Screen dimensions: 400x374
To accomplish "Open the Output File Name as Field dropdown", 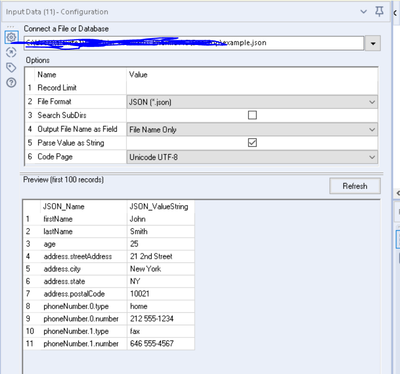I will pyautogui.click(x=252, y=130).
